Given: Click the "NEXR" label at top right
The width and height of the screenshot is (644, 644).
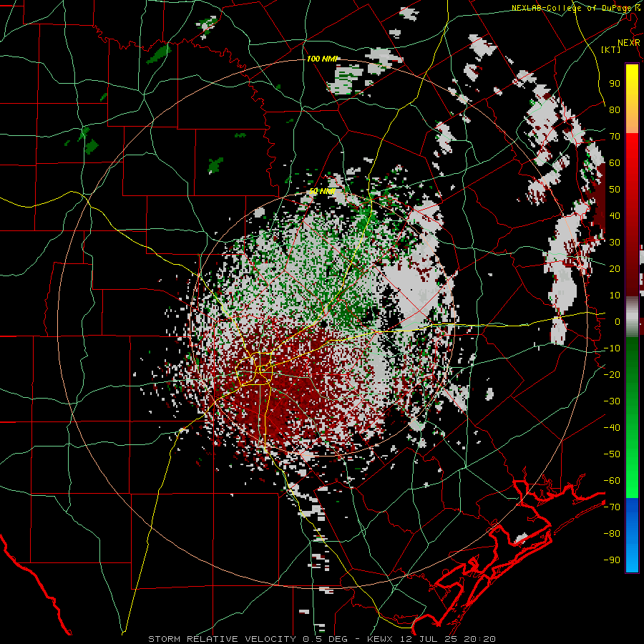Looking at the screenshot, I should coord(629,43).
